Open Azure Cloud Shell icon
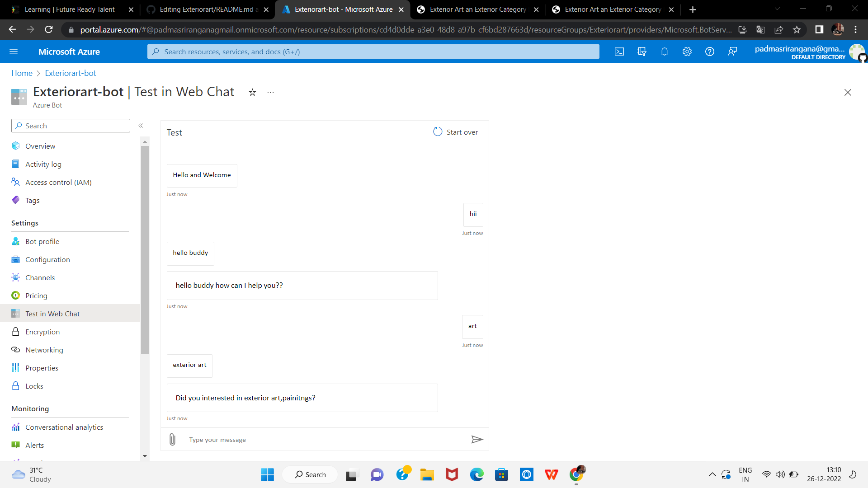Screen dimensions: 868x488 pos(619,52)
